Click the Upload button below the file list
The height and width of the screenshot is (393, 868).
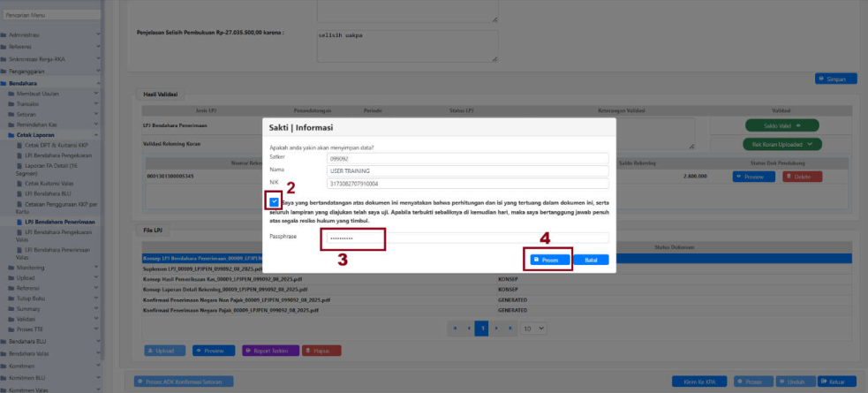164,351
